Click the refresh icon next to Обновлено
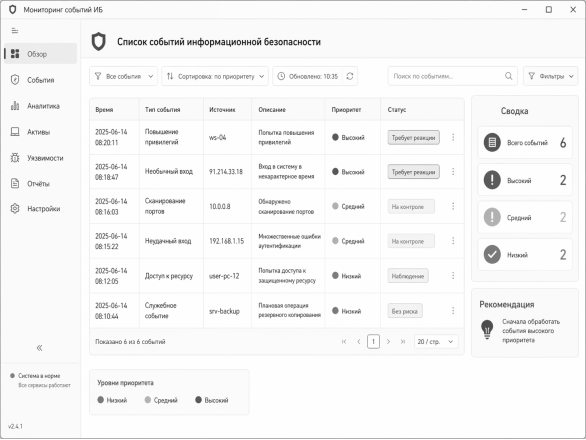 click(x=350, y=76)
